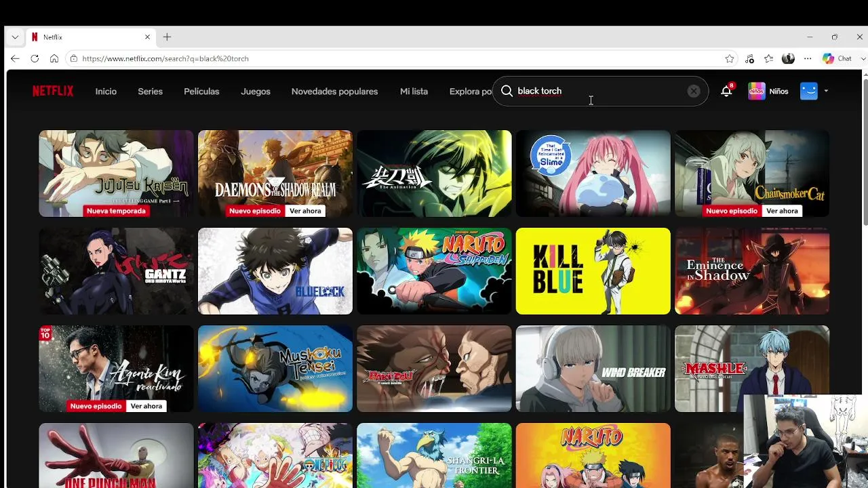868x488 pixels.
Task: View site information for netflix.com
Action: [x=74, y=58]
